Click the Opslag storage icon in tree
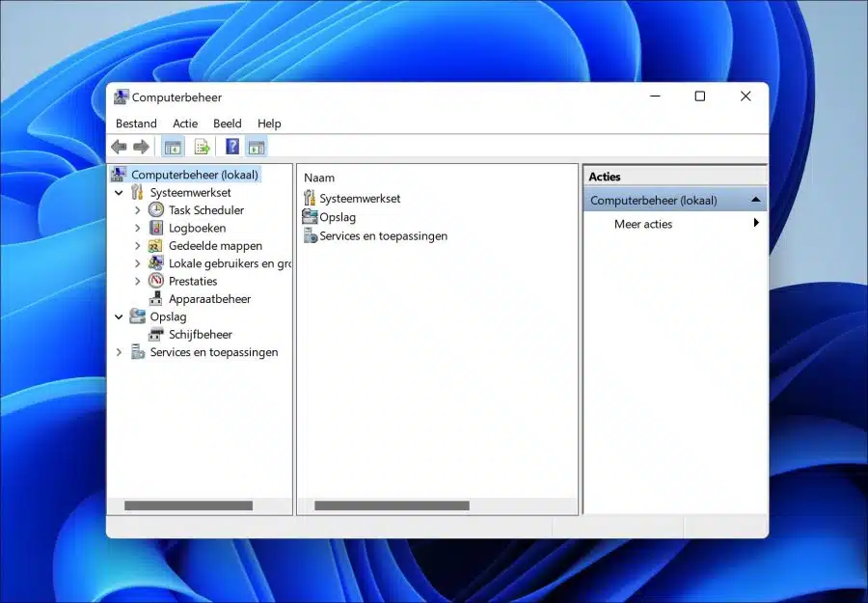The height and width of the screenshot is (603, 868). 137,316
